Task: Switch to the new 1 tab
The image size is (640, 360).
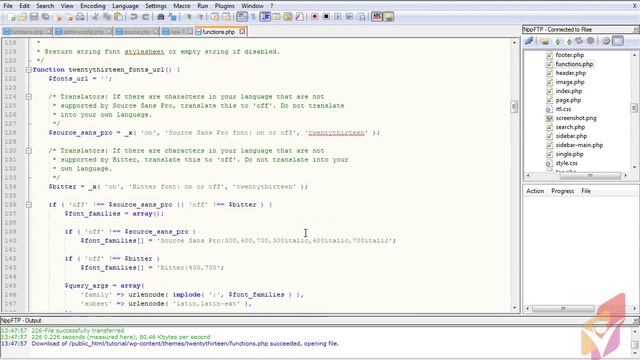Action: (177, 31)
